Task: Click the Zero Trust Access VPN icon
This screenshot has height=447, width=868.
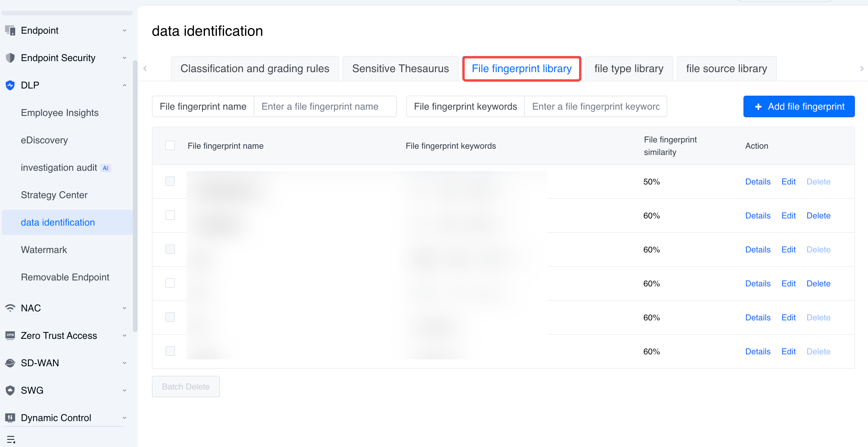Action: point(10,336)
